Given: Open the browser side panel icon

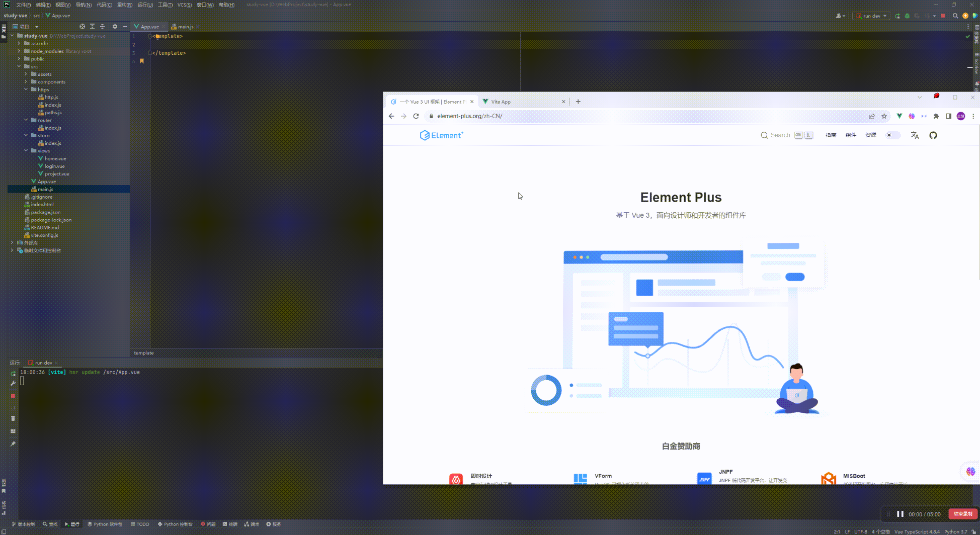Looking at the screenshot, I should tap(948, 116).
